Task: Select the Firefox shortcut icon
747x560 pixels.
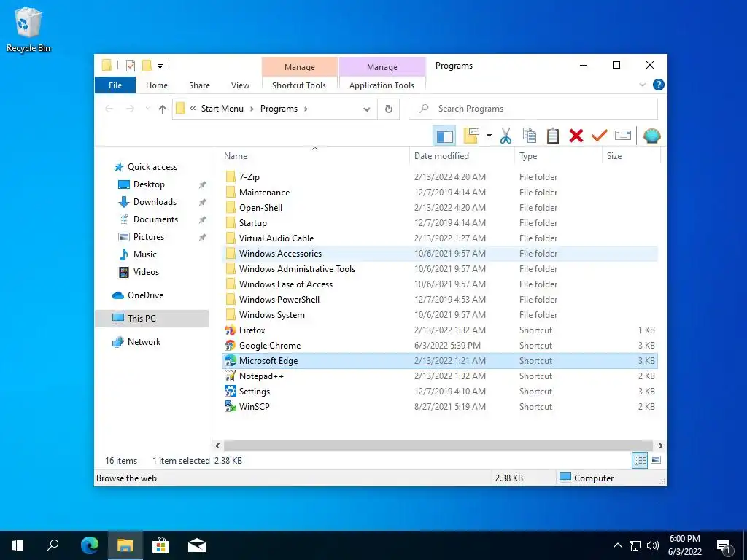Action: [230, 330]
